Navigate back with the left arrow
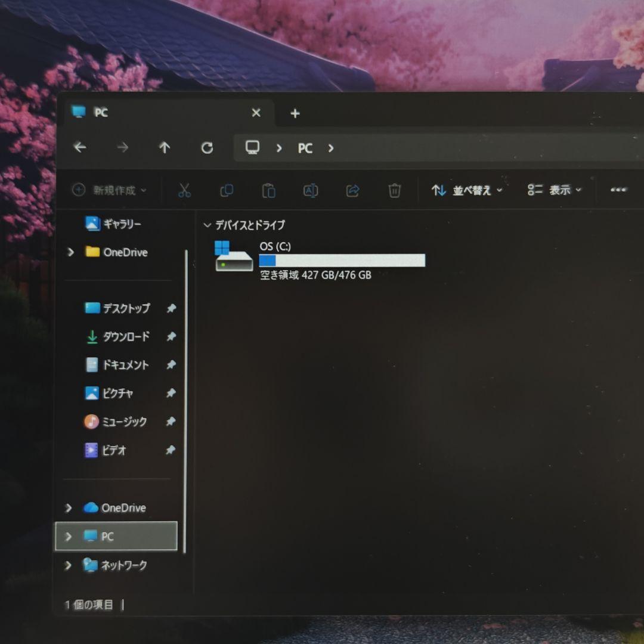Image resolution: width=644 pixels, height=644 pixels. (80, 147)
